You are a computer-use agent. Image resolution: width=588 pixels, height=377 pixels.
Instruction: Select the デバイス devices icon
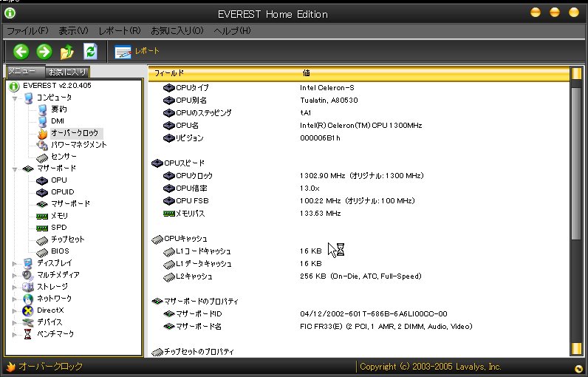point(28,322)
